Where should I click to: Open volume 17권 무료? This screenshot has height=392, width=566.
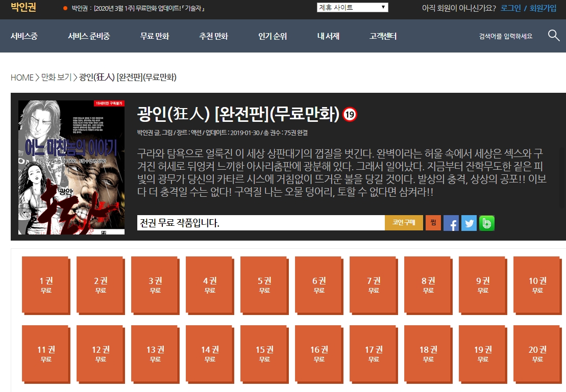click(374, 354)
